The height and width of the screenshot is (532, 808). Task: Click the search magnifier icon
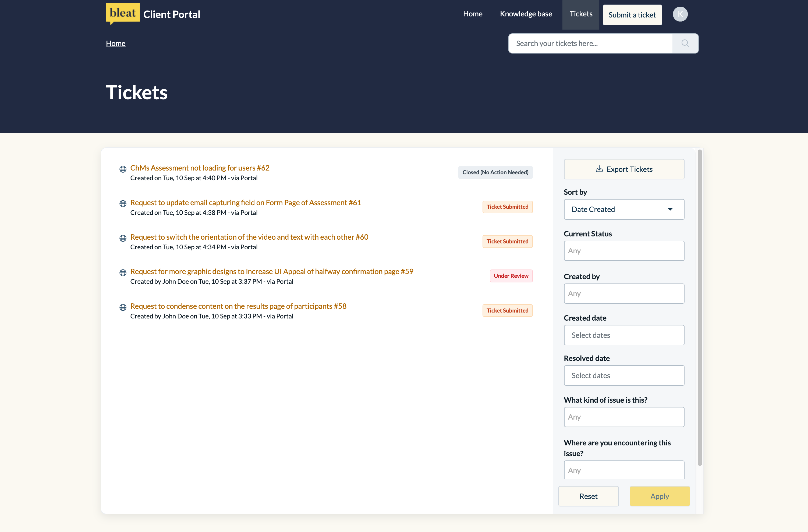685,44
